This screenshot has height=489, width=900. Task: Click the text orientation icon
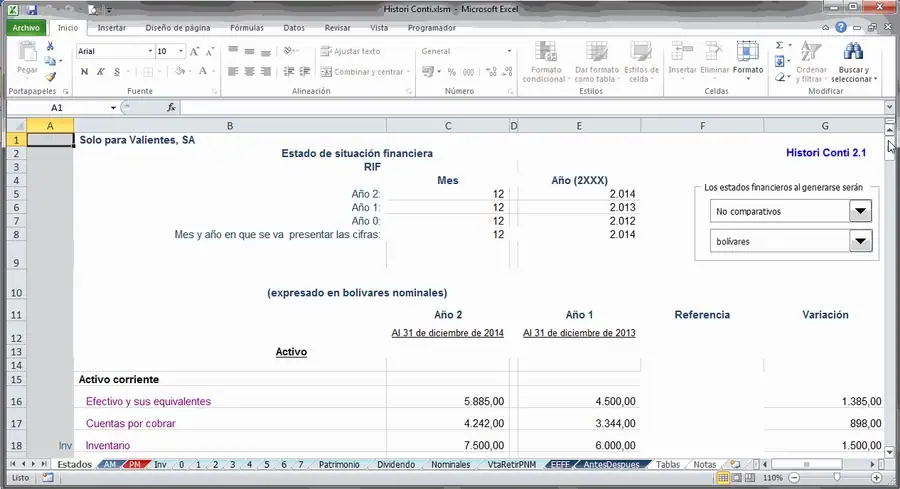coord(289,51)
